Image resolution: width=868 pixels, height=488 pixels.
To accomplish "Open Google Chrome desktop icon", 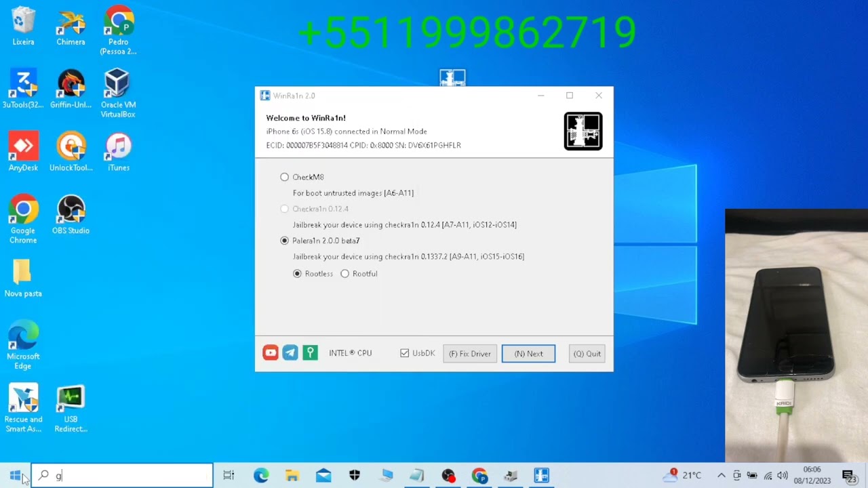I will pyautogui.click(x=23, y=220).
